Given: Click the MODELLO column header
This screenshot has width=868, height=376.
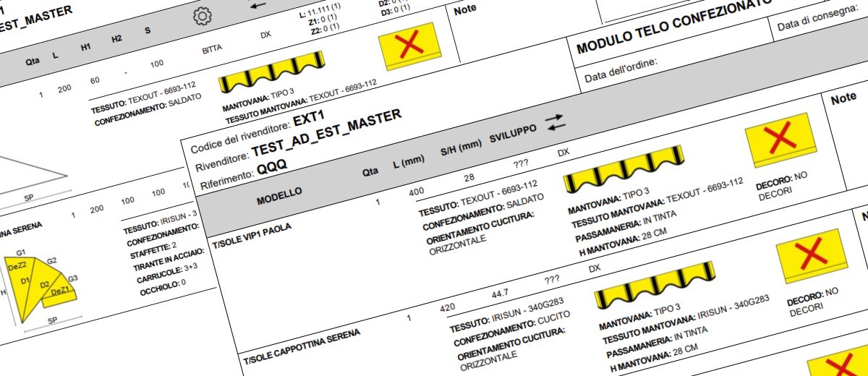Looking at the screenshot, I should [x=280, y=196].
